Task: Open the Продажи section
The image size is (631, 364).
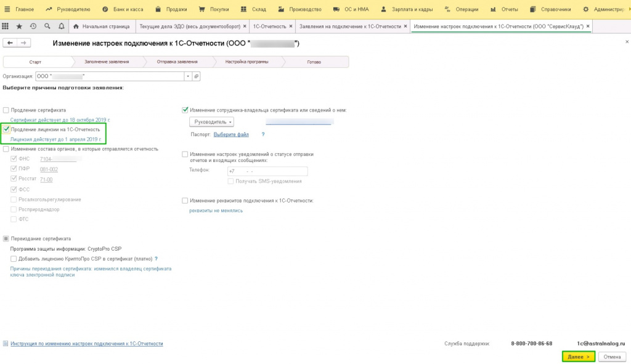Action: tap(171, 9)
